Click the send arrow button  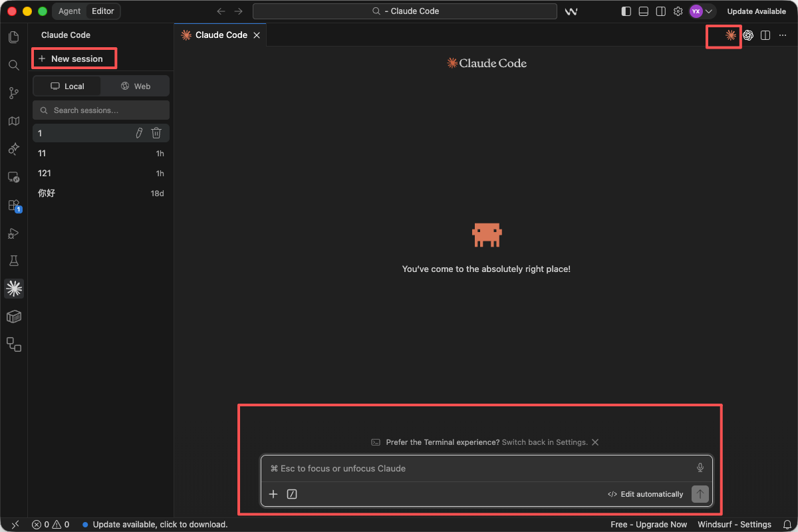pos(700,494)
